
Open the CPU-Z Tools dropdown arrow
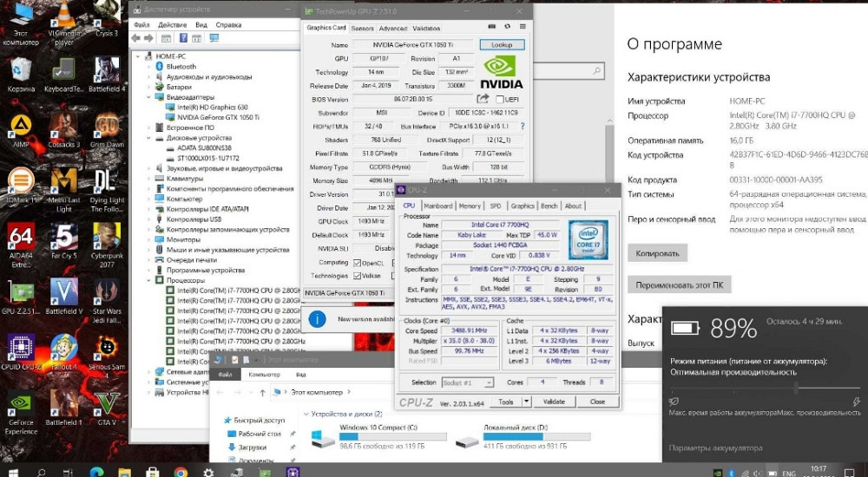(x=527, y=402)
